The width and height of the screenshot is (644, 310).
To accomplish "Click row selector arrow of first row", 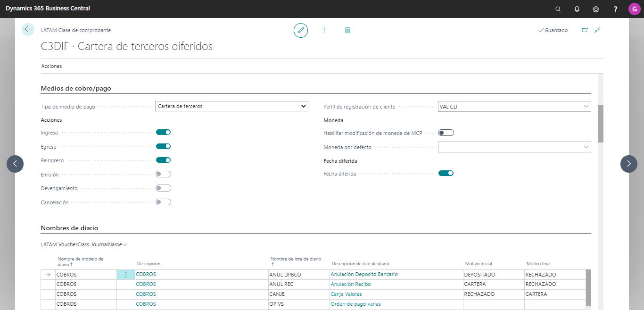I will tap(48, 275).
